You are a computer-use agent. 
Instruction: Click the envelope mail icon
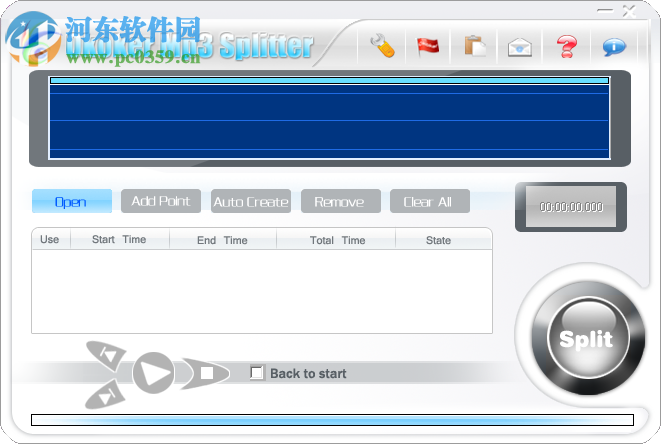(x=520, y=47)
